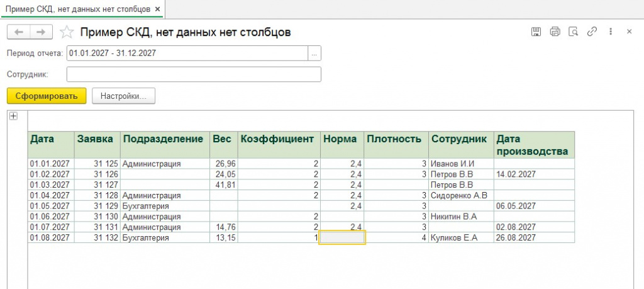The width and height of the screenshot is (644, 289).
Task: Select weight cell 41,81
Action: [x=224, y=184]
